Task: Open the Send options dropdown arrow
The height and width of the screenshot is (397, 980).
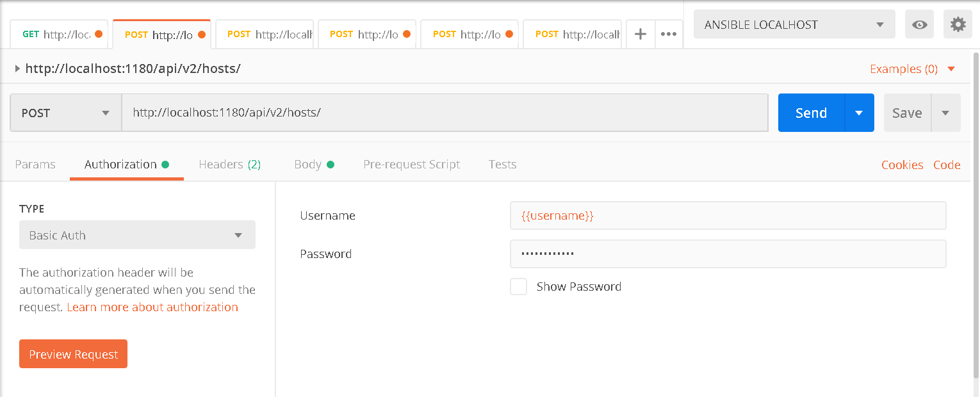Action: pos(860,113)
